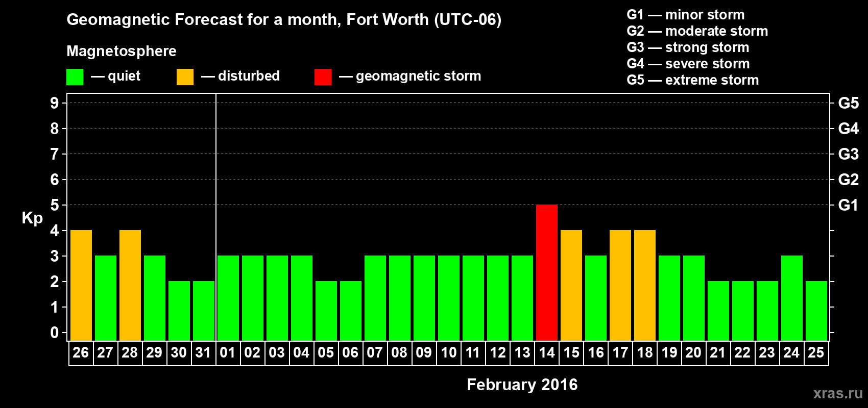Click the February 2016 month label

pos(522,385)
